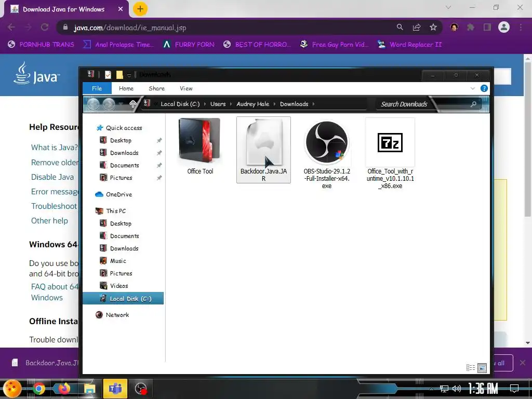
Task: Open OBS Studio from the taskbar
Action: tap(140, 389)
